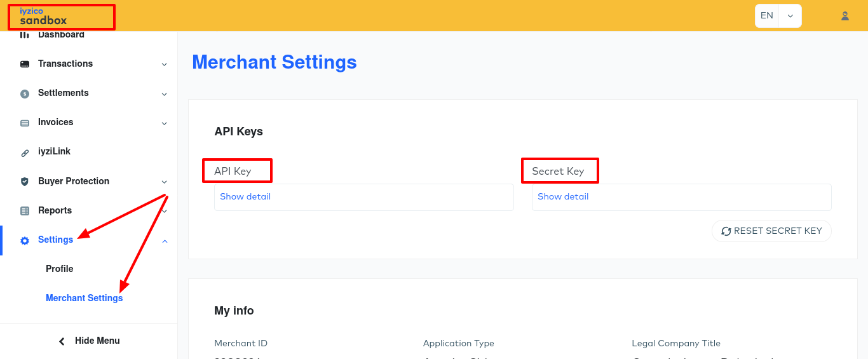Image resolution: width=868 pixels, height=359 pixels.
Task: Expand the Settlements submenu chevron
Action: (164, 94)
